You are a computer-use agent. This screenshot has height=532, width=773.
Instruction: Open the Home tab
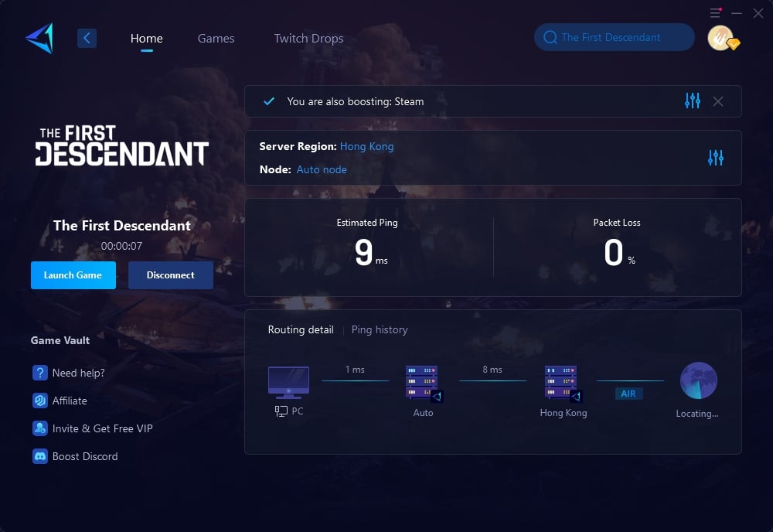click(146, 39)
